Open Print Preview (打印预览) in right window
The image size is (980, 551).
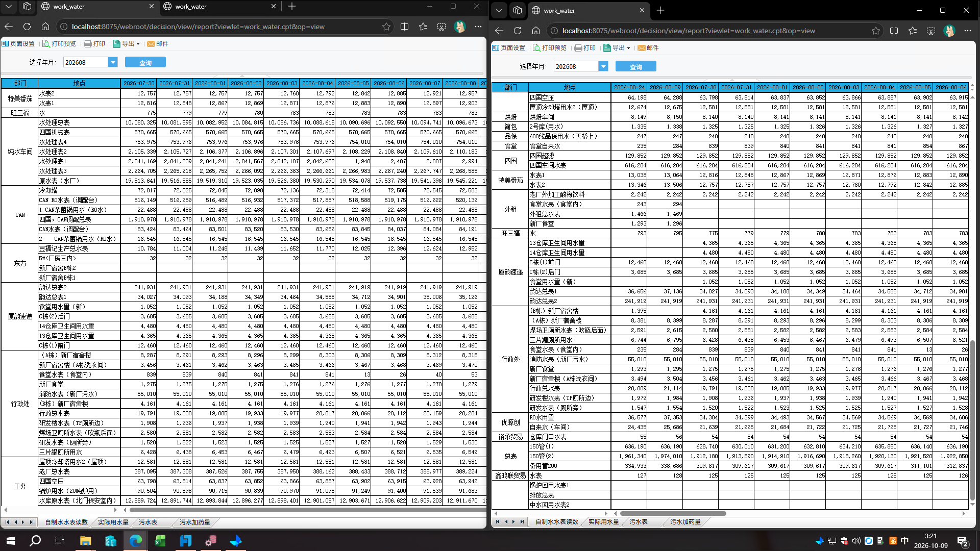pos(550,48)
